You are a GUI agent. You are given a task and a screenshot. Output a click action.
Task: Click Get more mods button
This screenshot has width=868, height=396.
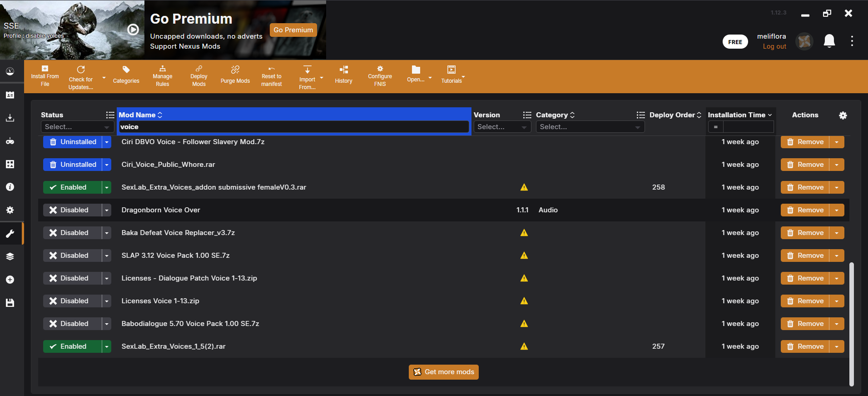click(x=444, y=372)
